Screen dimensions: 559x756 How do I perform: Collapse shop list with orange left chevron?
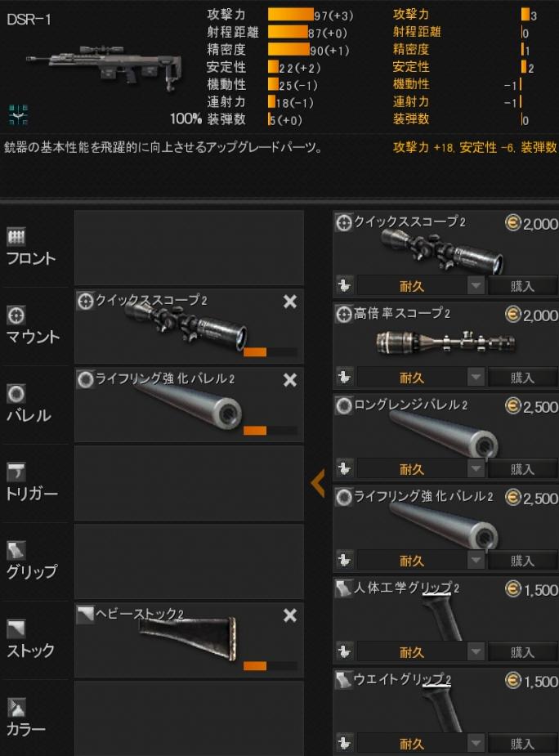319,483
